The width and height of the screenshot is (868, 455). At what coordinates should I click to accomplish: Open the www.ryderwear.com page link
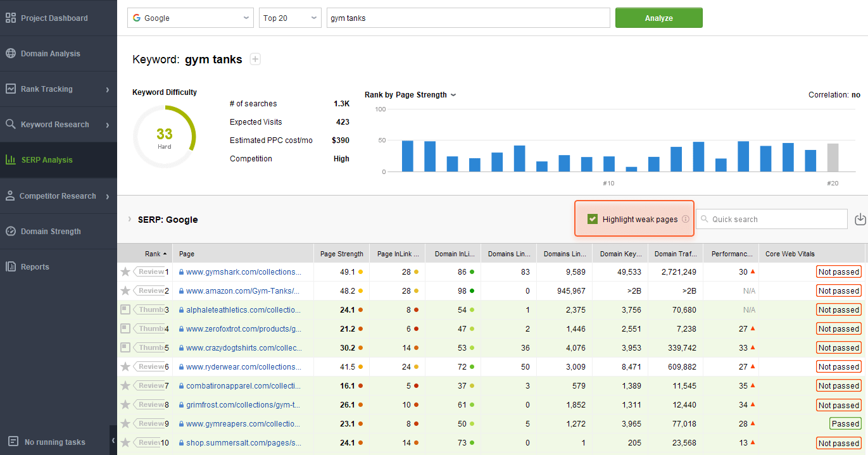coord(244,366)
